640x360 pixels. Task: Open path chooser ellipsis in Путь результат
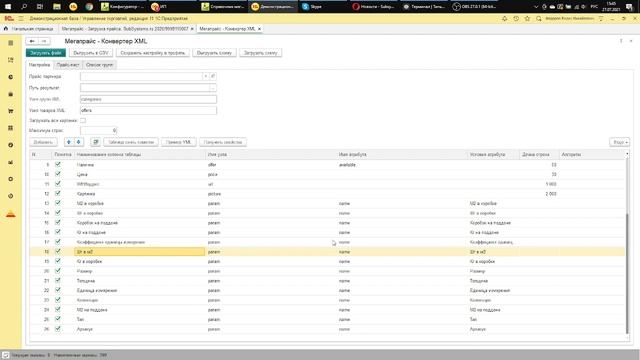tap(213, 88)
